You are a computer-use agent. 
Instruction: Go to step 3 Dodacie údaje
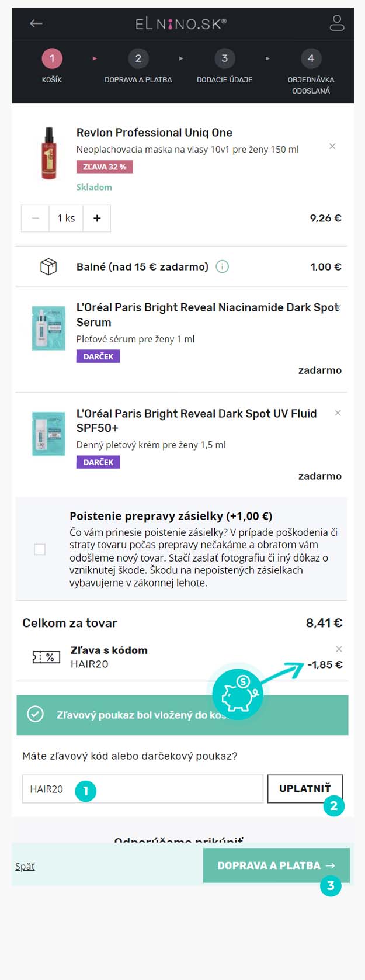225,67
